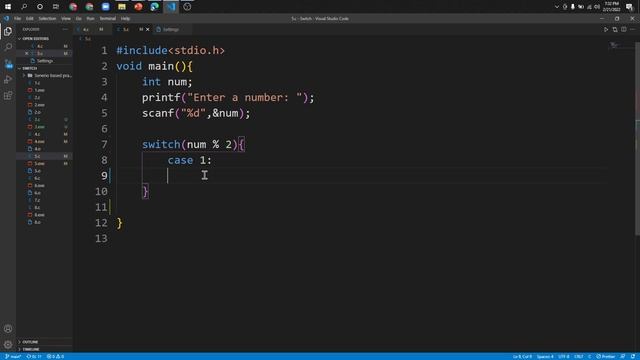Open notifications bell in status bar
640x360 pixels.
tap(633, 356)
